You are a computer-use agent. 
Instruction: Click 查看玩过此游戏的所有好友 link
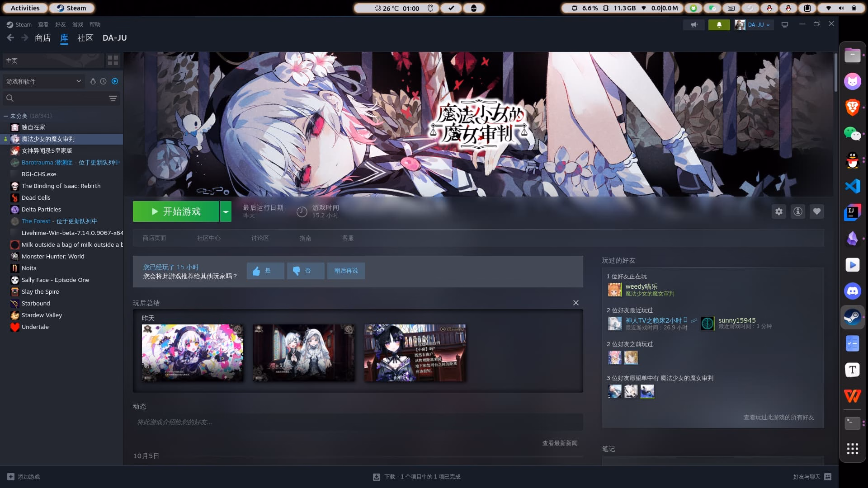[x=778, y=418]
